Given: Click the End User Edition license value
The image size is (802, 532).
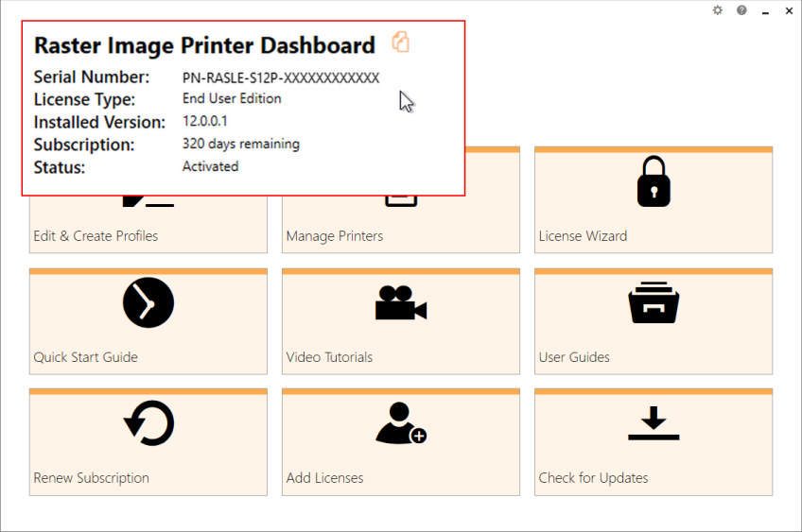Looking at the screenshot, I should (232, 98).
